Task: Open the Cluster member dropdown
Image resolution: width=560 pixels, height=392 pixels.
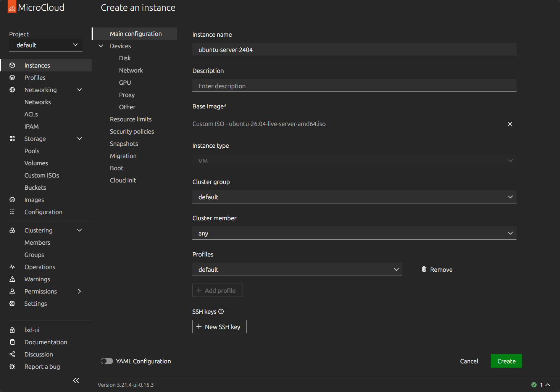Action: [354, 233]
